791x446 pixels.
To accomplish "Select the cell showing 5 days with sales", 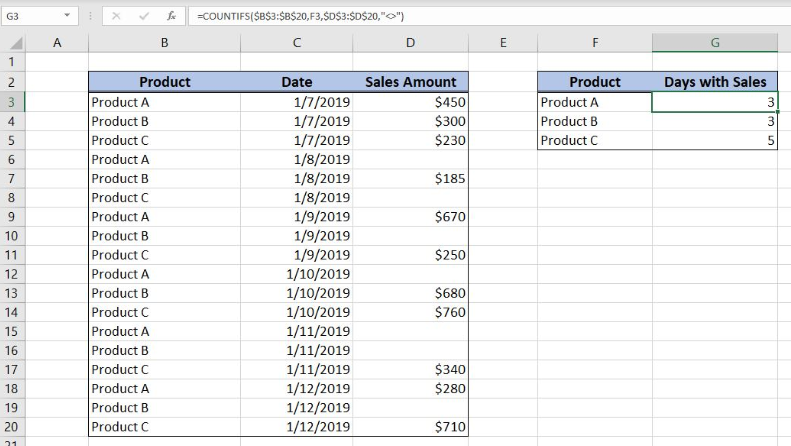I will coord(715,140).
